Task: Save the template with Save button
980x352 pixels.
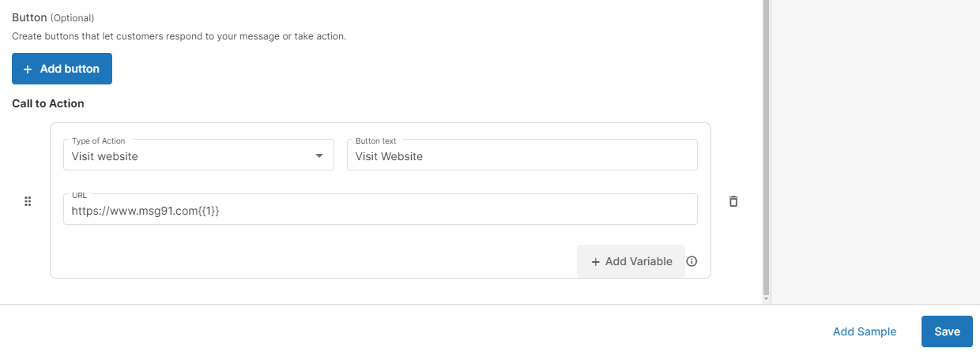Action: point(947,331)
